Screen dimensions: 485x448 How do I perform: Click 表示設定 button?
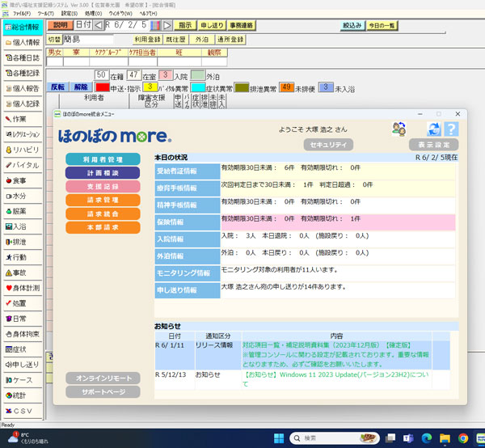[x=433, y=145]
